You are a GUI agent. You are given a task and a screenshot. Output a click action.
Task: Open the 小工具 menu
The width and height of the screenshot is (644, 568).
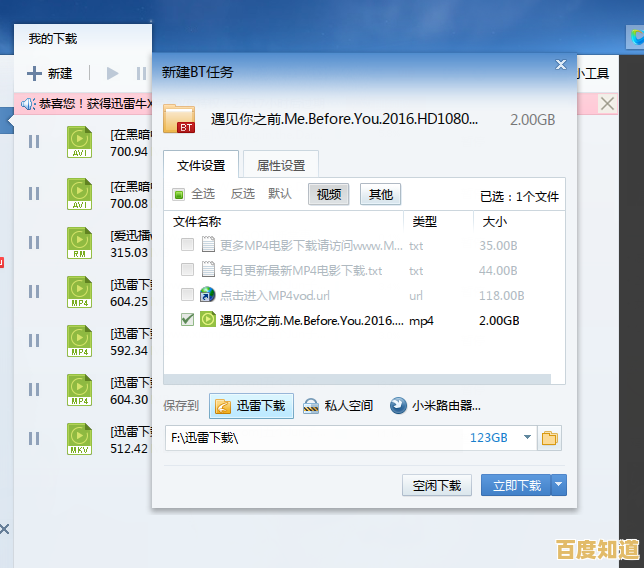click(x=592, y=74)
